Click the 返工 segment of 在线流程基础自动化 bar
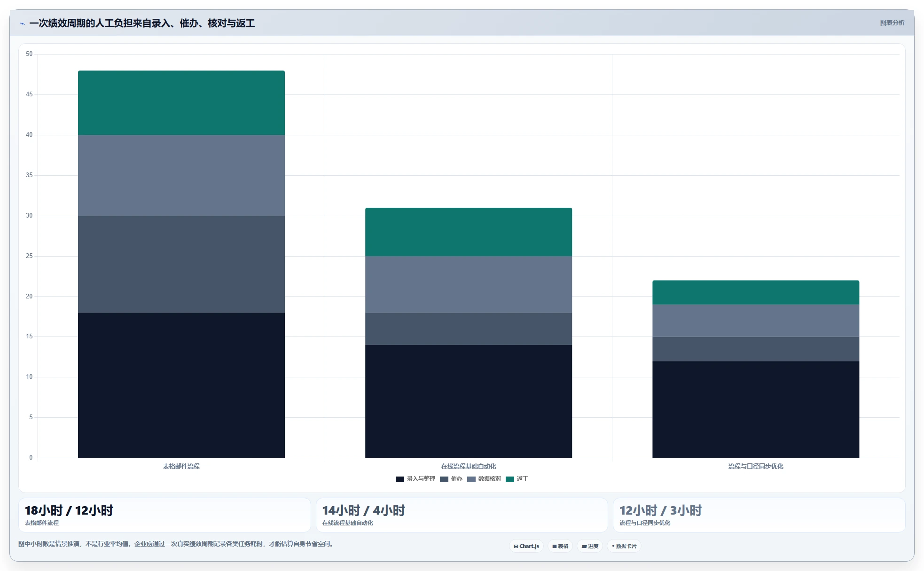The image size is (924, 571). pyautogui.click(x=469, y=232)
